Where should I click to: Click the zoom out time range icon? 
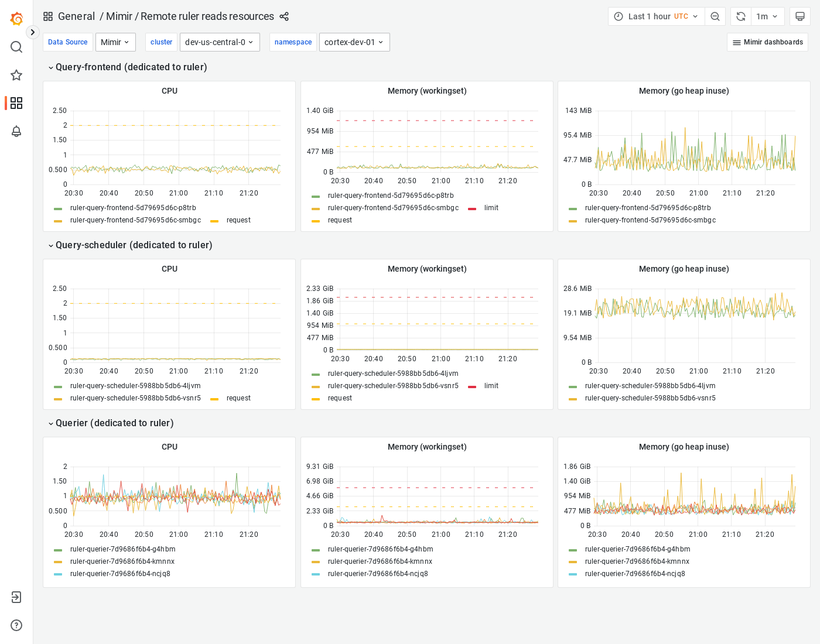click(715, 16)
